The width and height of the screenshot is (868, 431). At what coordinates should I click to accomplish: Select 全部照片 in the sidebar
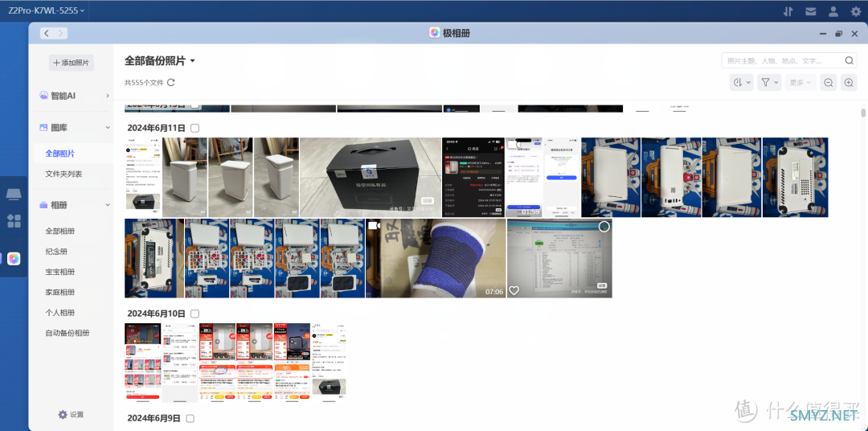(59, 154)
